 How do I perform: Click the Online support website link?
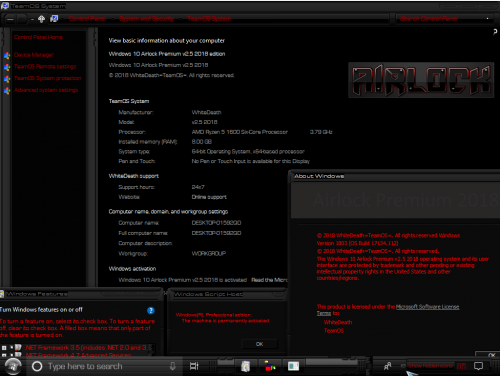(209, 197)
